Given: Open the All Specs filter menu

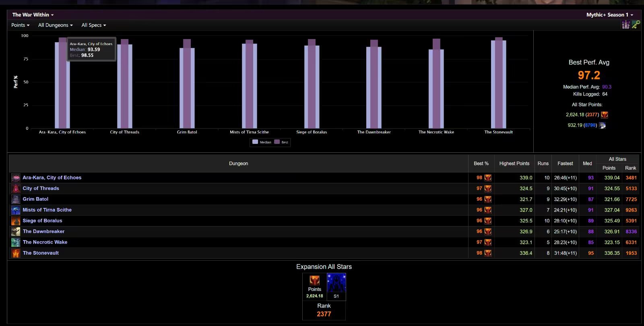Looking at the screenshot, I should point(94,25).
